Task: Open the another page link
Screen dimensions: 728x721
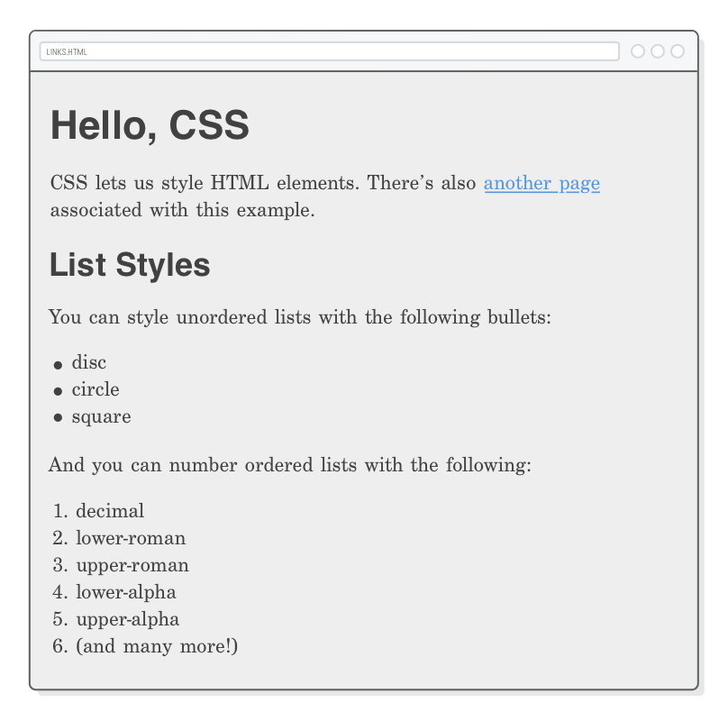Action: pos(541,183)
